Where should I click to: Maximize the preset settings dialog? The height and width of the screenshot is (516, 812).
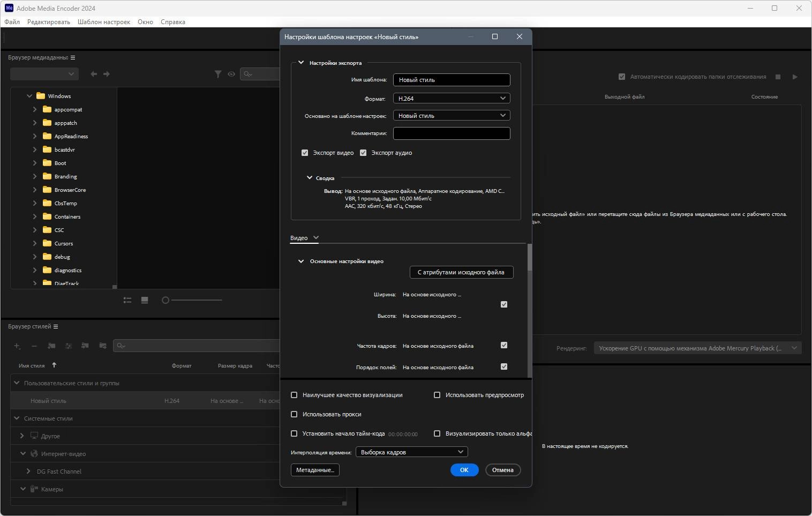(495, 36)
